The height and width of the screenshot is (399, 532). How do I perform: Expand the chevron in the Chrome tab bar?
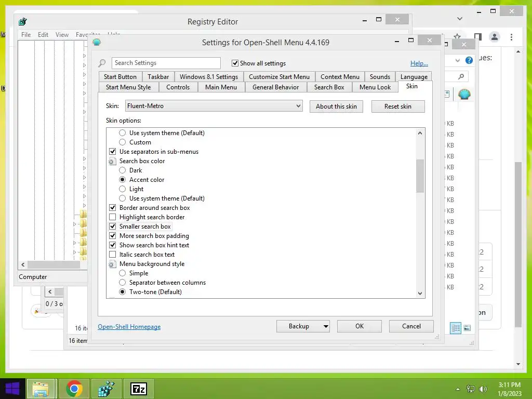click(x=460, y=19)
